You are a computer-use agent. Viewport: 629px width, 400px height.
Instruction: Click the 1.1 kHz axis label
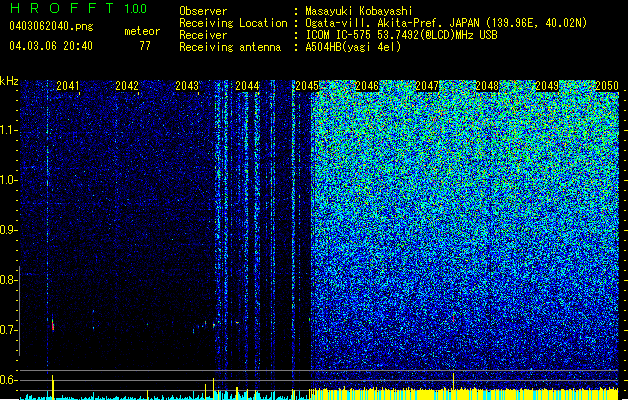(8, 130)
